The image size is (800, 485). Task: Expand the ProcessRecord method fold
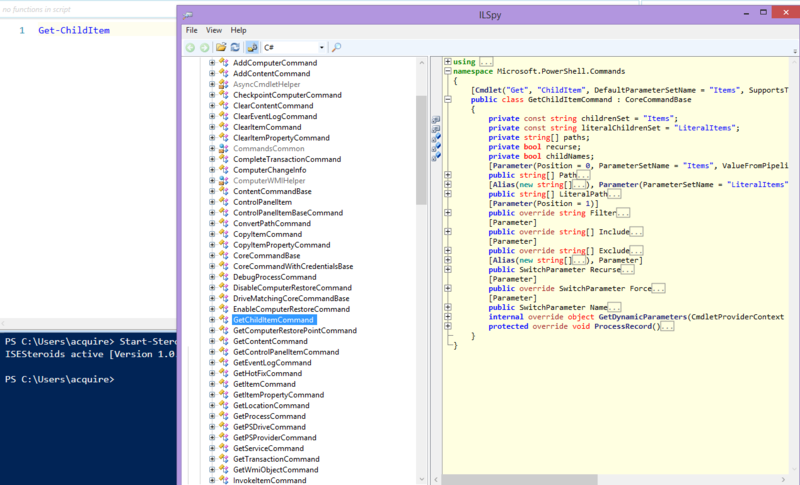(448, 326)
